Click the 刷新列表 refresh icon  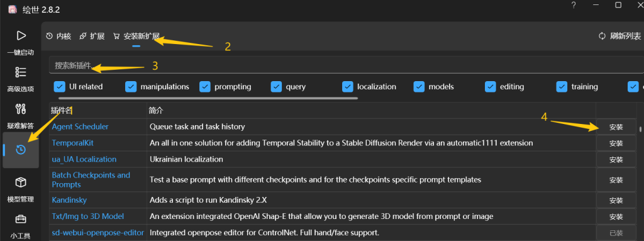(x=602, y=36)
